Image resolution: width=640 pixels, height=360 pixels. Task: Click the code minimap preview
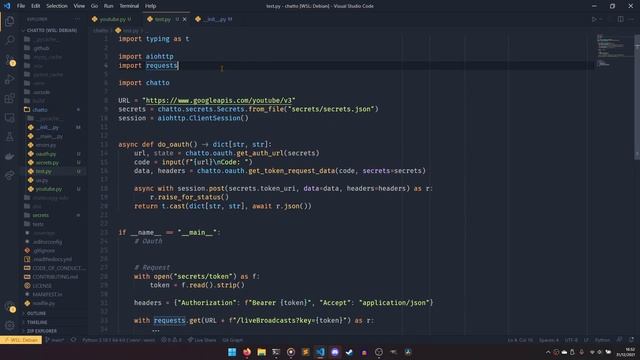click(x=613, y=51)
